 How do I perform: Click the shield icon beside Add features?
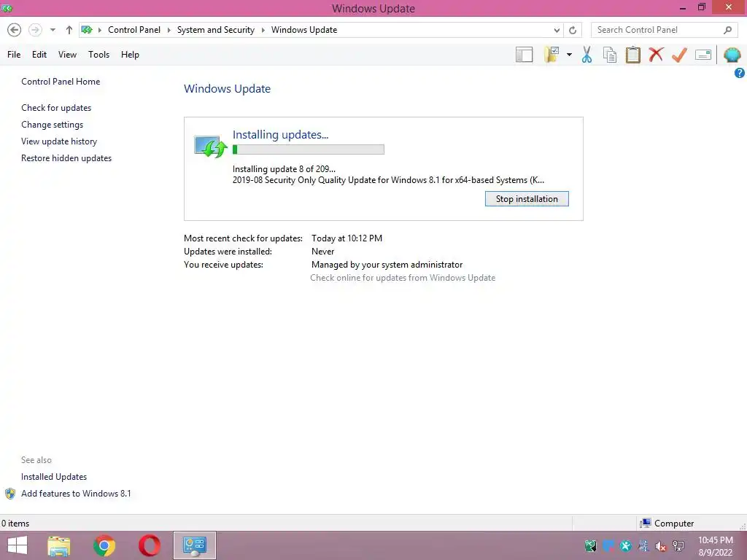10,494
